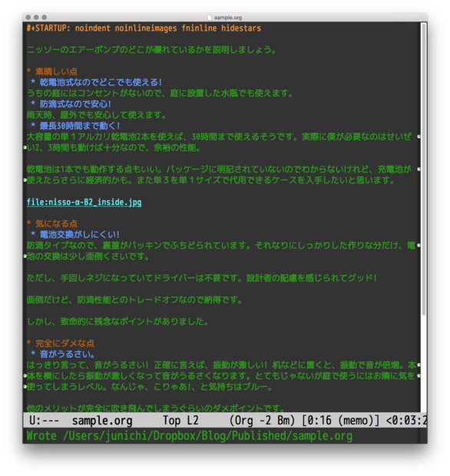Click the noinlineimages keyword in the STARTUP line
The width and height of the screenshot is (450, 476).
[x=146, y=28]
